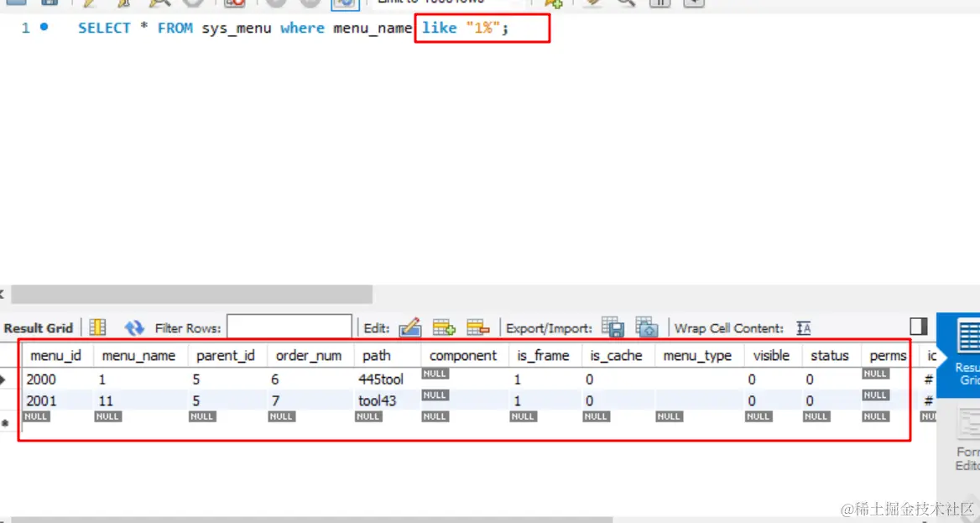Sort by visible column header
The image size is (980, 523).
[772, 355]
